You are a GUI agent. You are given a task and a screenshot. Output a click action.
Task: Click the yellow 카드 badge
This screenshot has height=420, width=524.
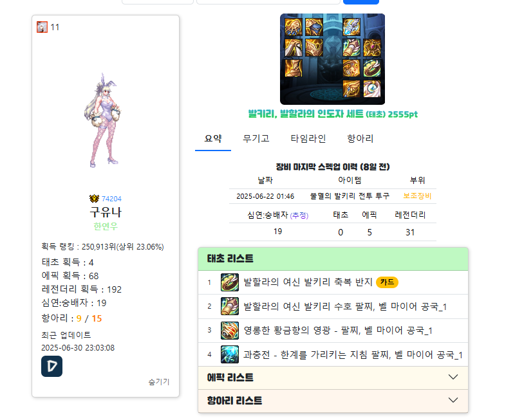point(387,282)
